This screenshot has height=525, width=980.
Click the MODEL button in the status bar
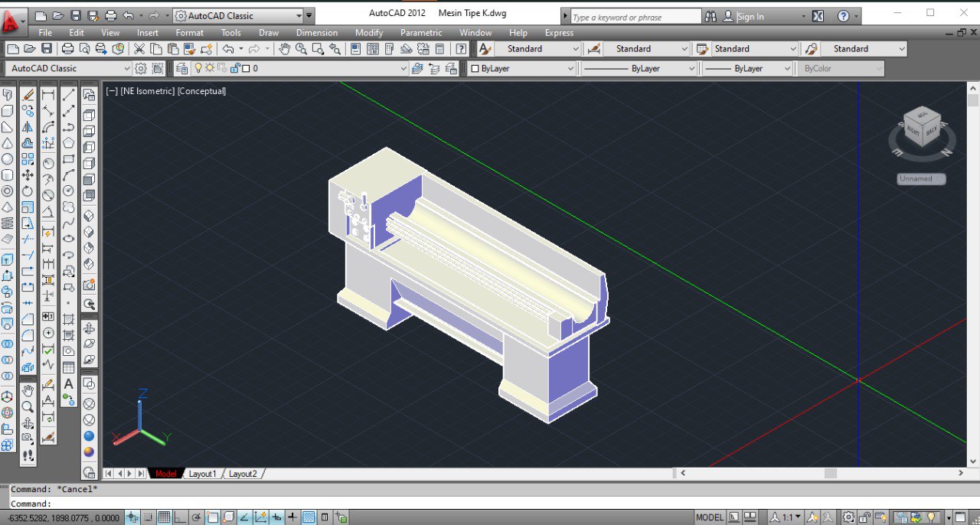pyautogui.click(x=709, y=517)
